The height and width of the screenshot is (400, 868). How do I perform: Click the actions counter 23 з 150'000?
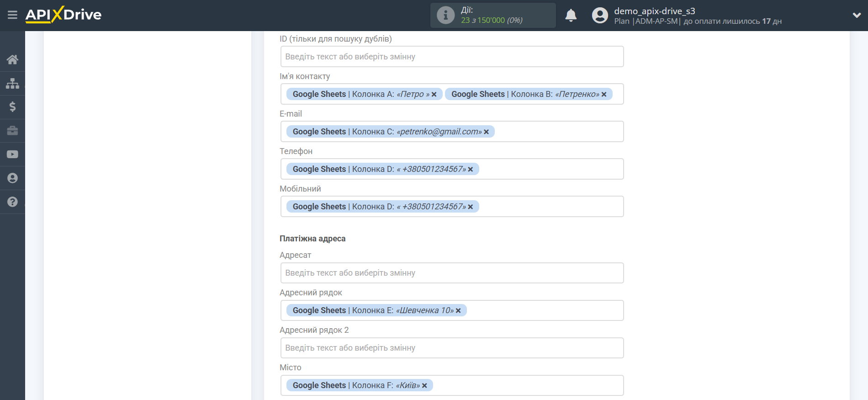pyautogui.click(x=492, y=20)
